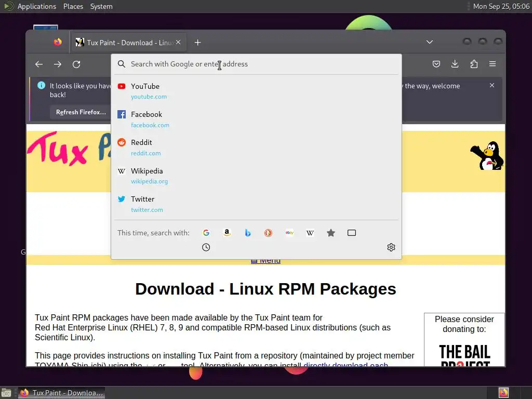The width and height of the screenshot is (532, 399).
Task: Go forward with the forward arrow
Action: (58, 64)
